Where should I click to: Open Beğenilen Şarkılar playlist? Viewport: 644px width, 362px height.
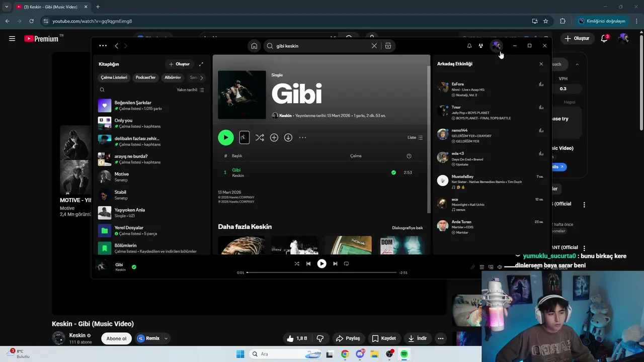(151, 106)
